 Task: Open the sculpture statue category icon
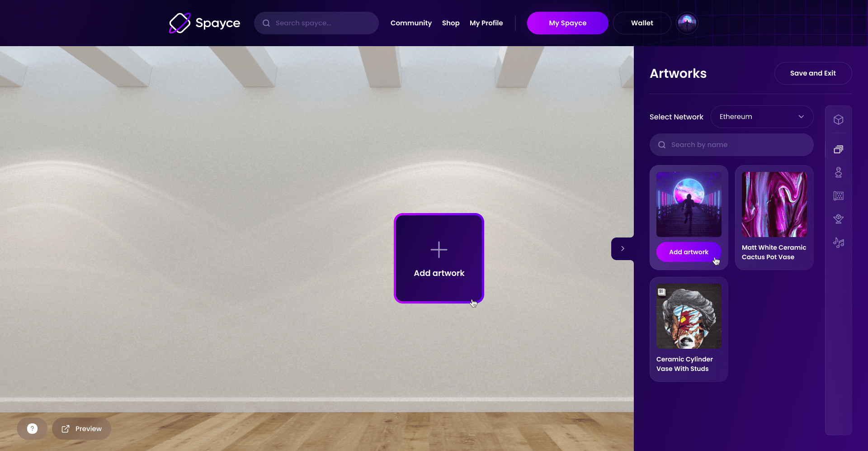tap(839, 172)
